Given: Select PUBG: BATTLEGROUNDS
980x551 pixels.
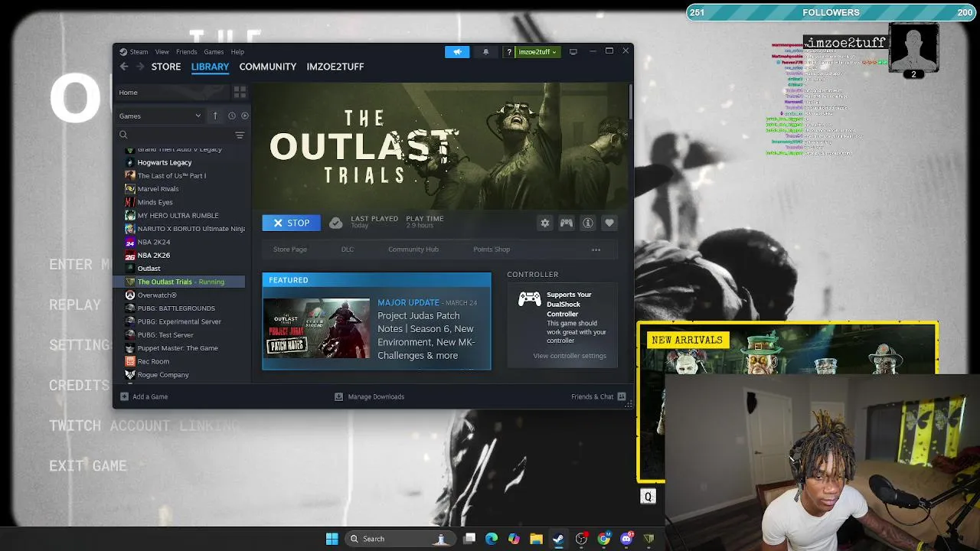Looking at the screenshot, I should (x=176, y=308).
